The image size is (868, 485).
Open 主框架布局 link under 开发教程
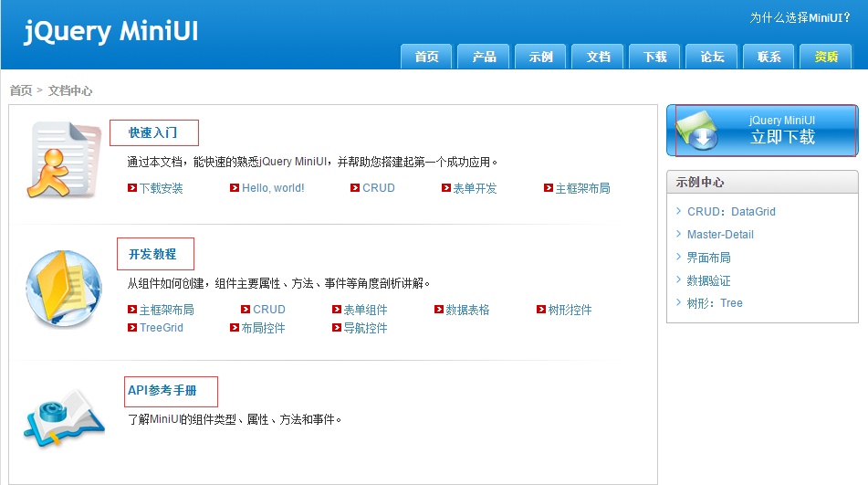point(167,310)
